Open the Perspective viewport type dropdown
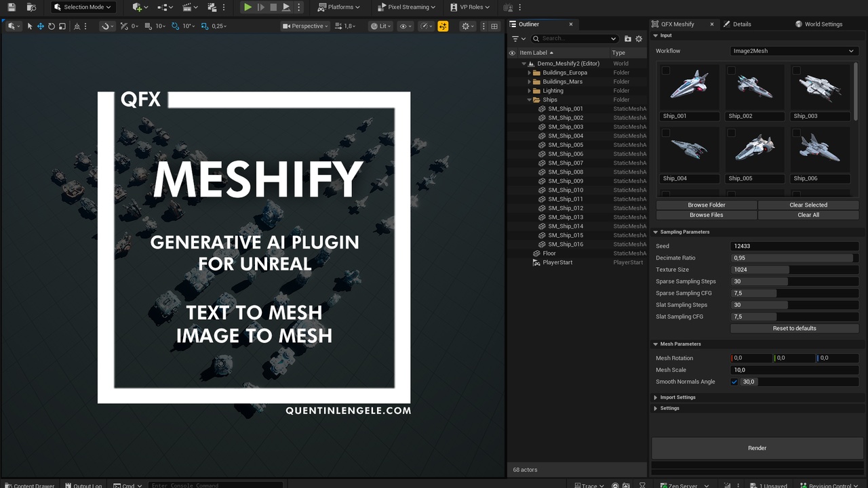Image resolution: width=868 pixels, height=488 pixels. click(x=305, y=26)
